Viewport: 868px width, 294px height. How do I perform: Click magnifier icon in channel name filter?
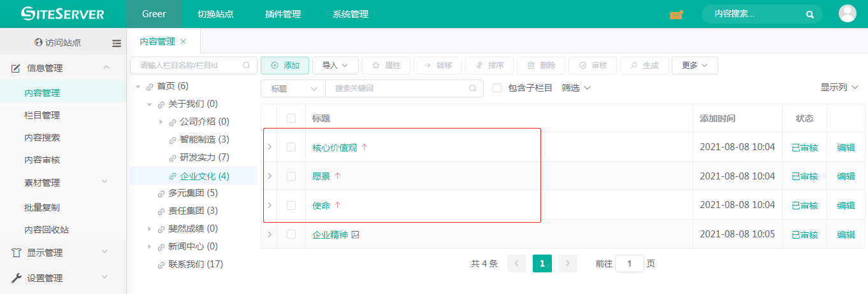[247, 65]
